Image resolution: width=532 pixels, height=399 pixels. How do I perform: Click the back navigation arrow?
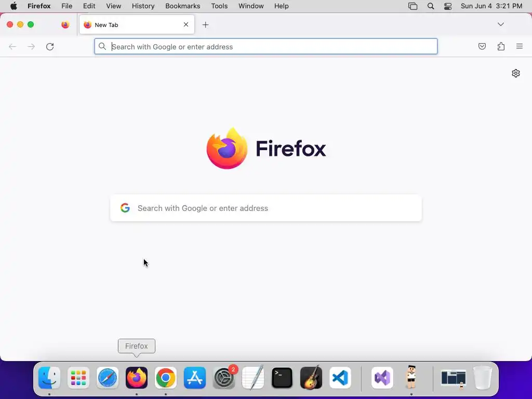pyautogui.click(x=12, y=46)
